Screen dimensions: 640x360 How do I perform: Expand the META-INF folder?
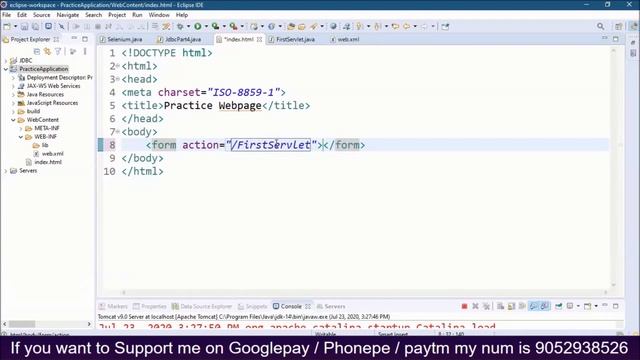pos(21,128)
